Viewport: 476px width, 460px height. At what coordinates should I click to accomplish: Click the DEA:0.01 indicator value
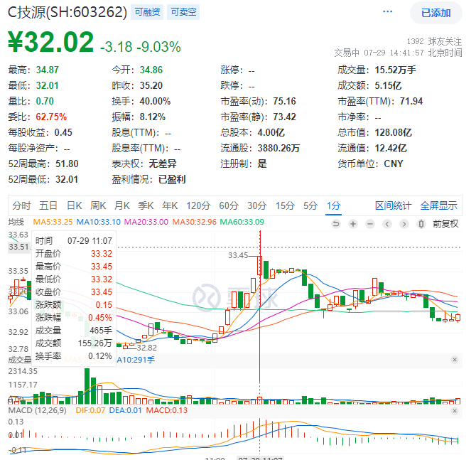(125, 410)
